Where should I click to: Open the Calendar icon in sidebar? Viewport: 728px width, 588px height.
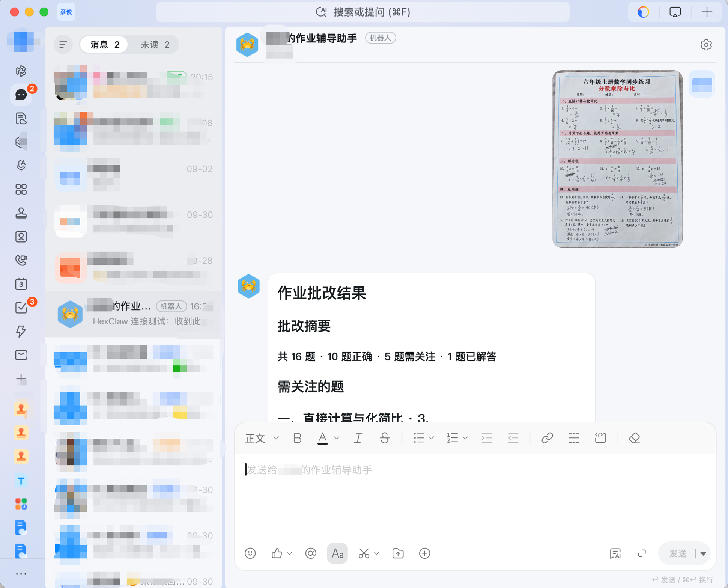[x=21, y=284]
